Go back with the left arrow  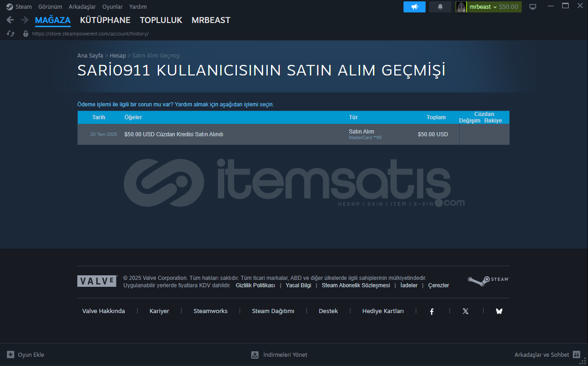(10, 20)
